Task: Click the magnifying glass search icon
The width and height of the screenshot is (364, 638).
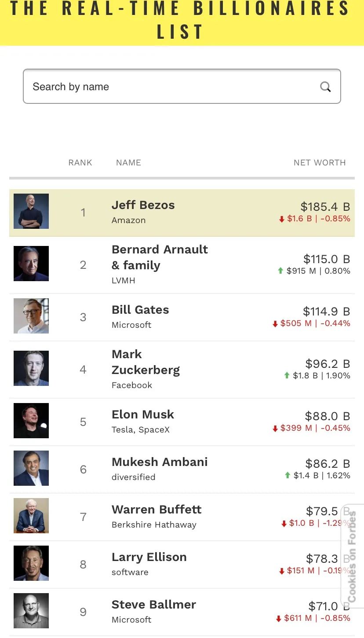Action: [325, 87]
